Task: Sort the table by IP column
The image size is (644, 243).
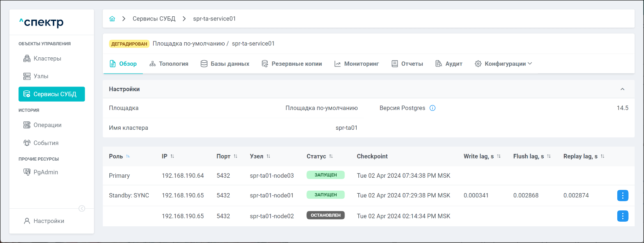Action: coord(172,156)
